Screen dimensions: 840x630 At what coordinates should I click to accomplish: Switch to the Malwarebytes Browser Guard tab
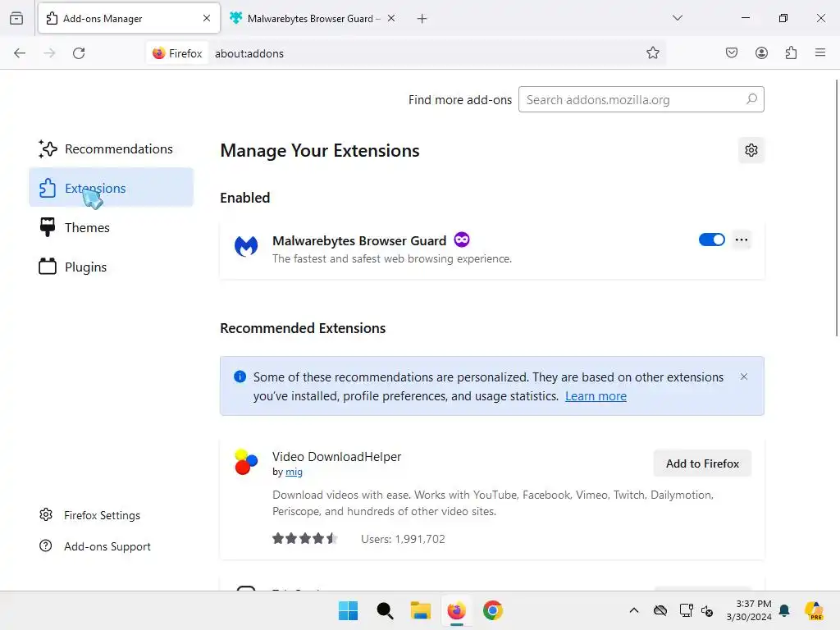pos(313,18)
